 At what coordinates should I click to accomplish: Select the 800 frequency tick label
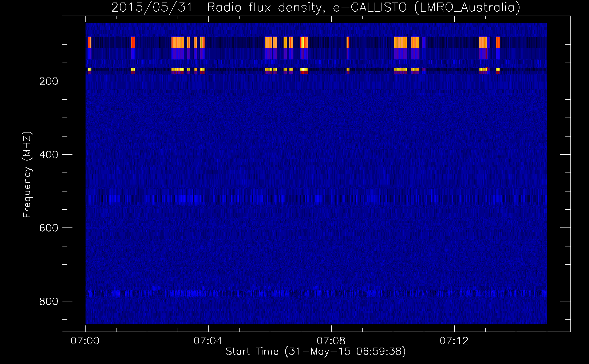point(49,301)
